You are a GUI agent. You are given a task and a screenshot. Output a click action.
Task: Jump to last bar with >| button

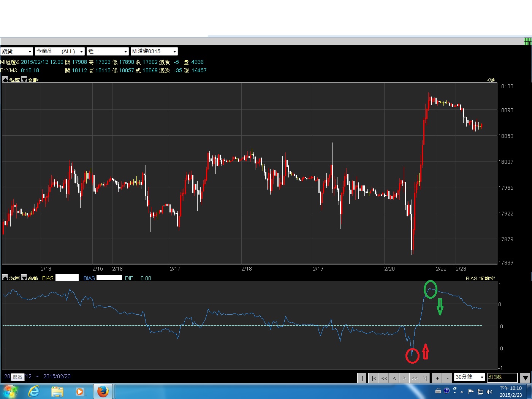point(425,378)
